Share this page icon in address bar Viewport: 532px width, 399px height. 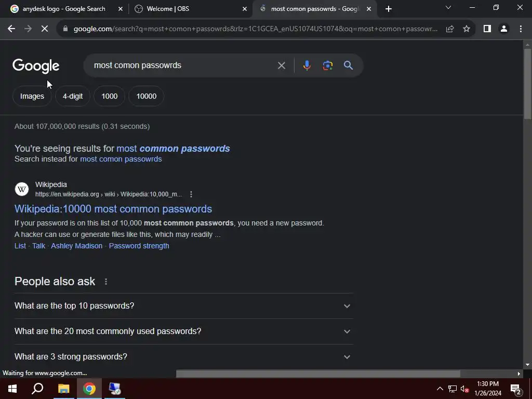pyautogui.click(x=450, y=29)
